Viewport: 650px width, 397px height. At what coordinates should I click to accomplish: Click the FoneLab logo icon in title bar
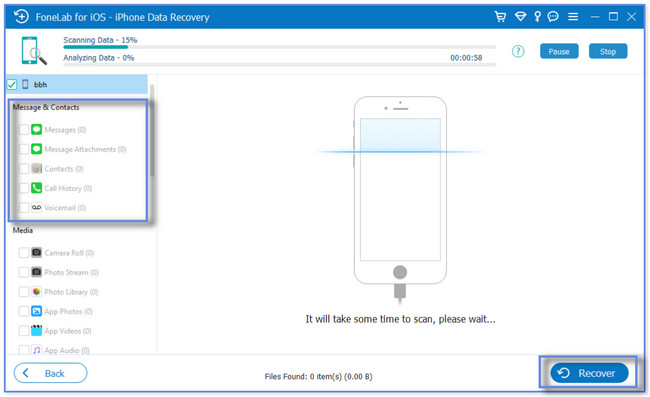pyautogui.click(x=21, y=17)
